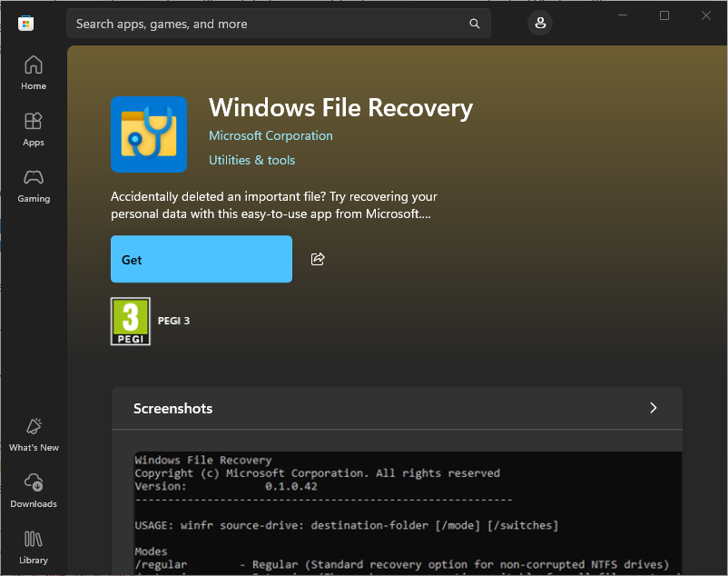This screenshot has width=728, height=576.
Task: Open the command-line screenshot thumbnail
Action: (408, 513)
